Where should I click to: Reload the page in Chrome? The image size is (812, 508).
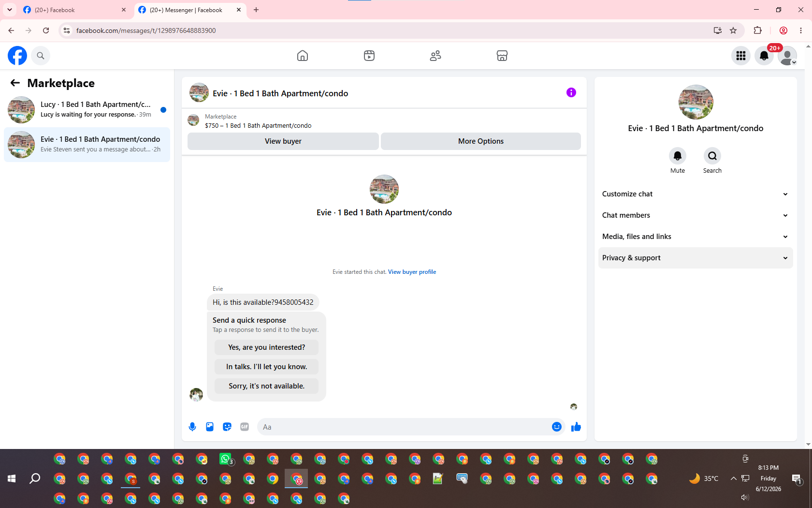[x=46, y=30]
